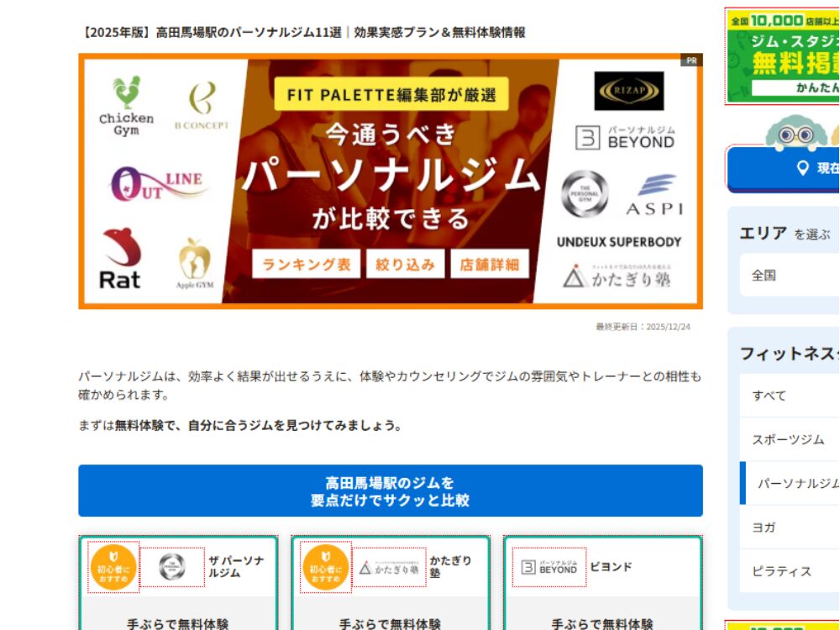Click the B CONCEPT logo in banner
Viewport: 840px width, 630px height.
coord(202,107)
